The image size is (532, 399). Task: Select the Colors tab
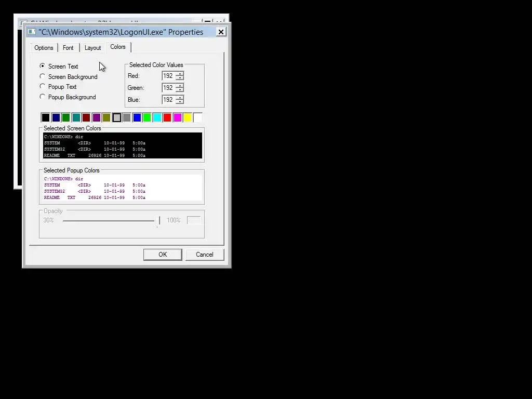[x=118, y=47]
